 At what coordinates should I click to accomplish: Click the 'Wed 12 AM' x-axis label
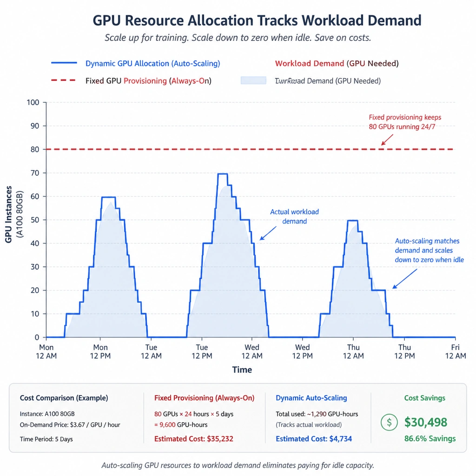coord(252,351)
